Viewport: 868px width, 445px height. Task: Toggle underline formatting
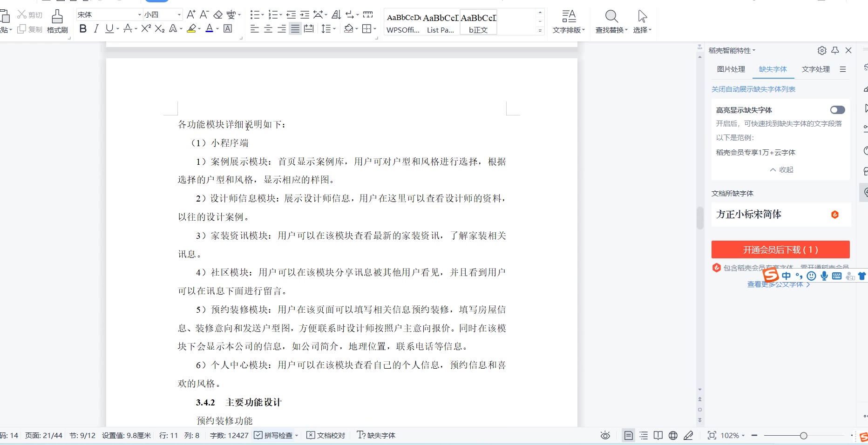109,29
